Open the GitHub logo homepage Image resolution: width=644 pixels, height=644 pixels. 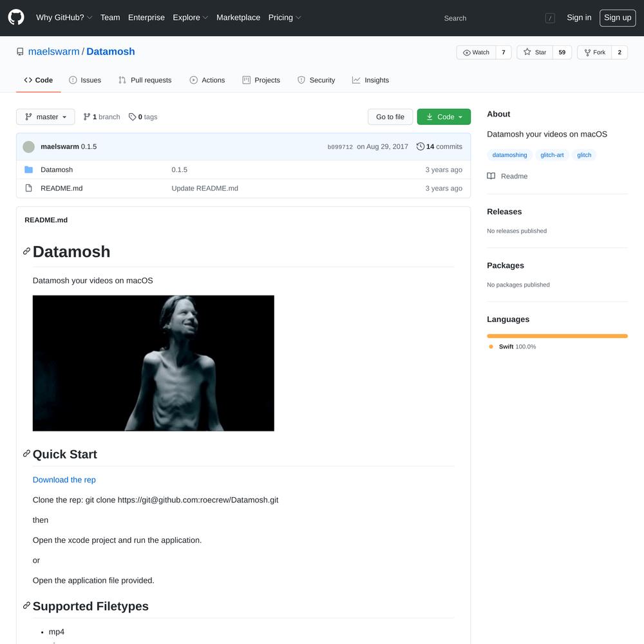pyautogui.click(x=16, y=17)
